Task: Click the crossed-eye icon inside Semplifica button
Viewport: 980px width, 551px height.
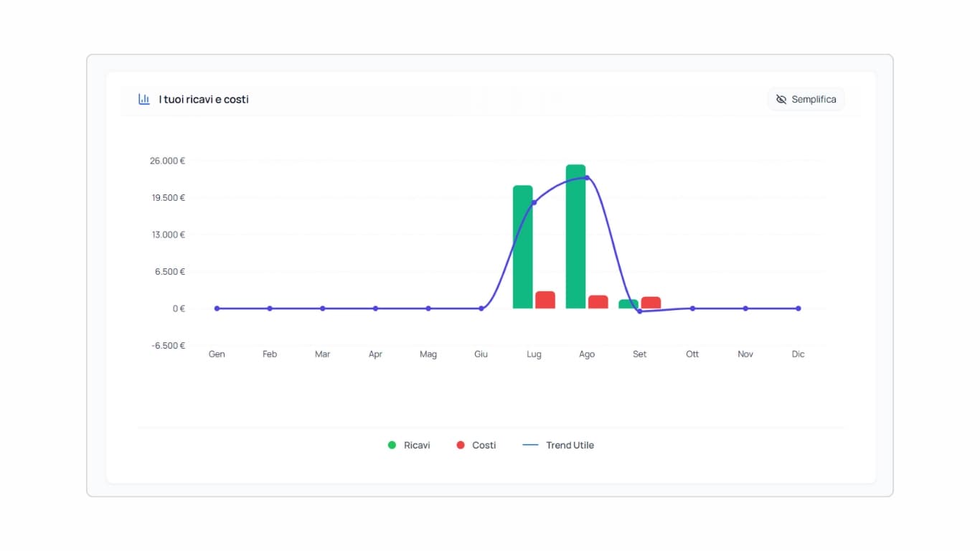Action: [x=781, y=100]
